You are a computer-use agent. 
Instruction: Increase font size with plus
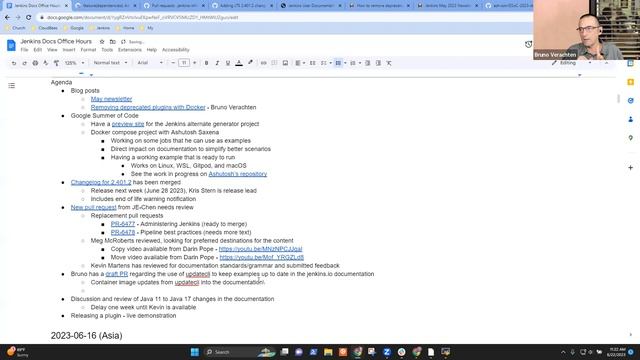[x=194, y=63]
